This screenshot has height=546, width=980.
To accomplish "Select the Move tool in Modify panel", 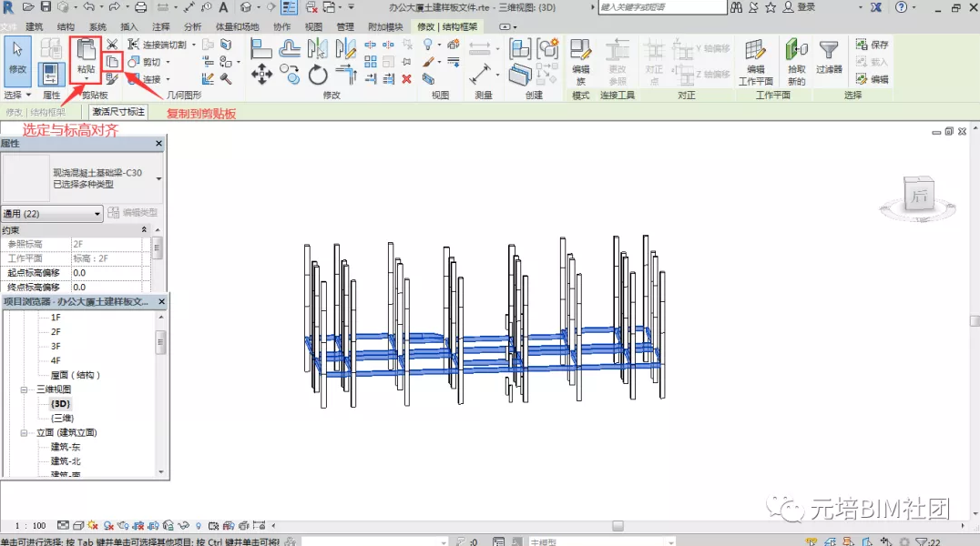I will (261, 73).
